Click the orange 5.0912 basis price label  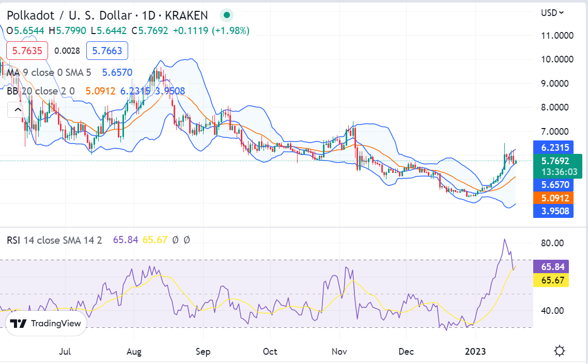coord(553,198)
